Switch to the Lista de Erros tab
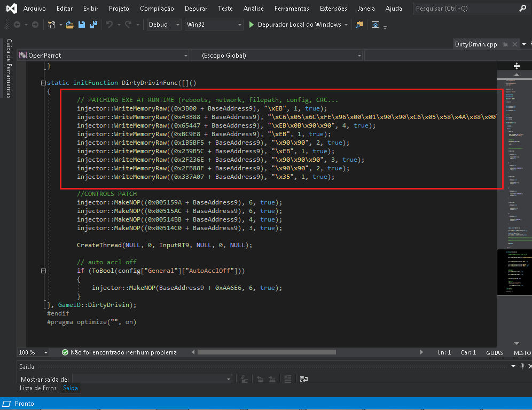This screenshot has height=410, width=532. (x=38, y=388)
